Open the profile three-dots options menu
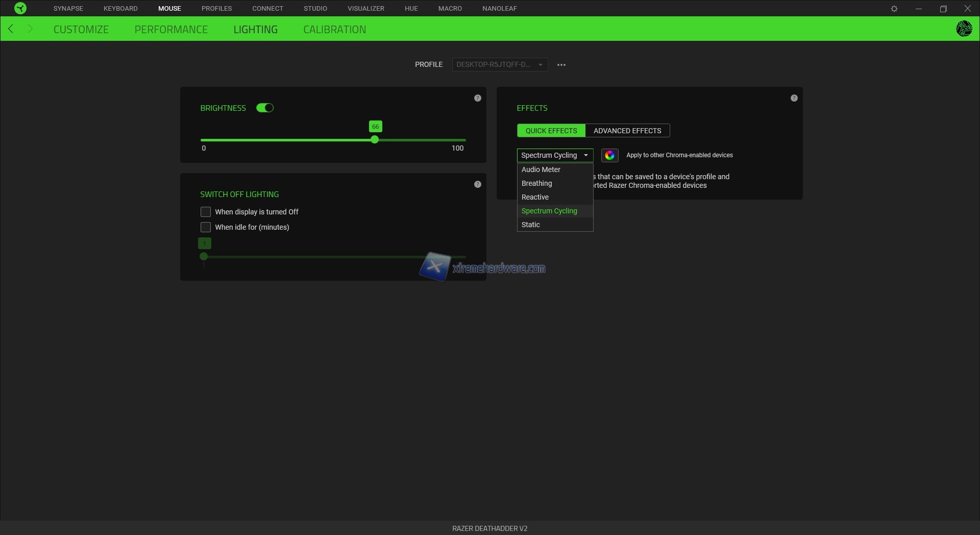Image resolution: width=980 pixels, height=535 pixels. pyautogui.click(x=561, y=65)
